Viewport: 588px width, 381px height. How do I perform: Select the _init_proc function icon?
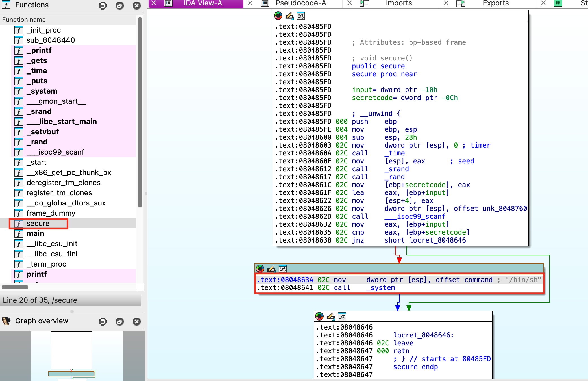[x=19, y=30]
